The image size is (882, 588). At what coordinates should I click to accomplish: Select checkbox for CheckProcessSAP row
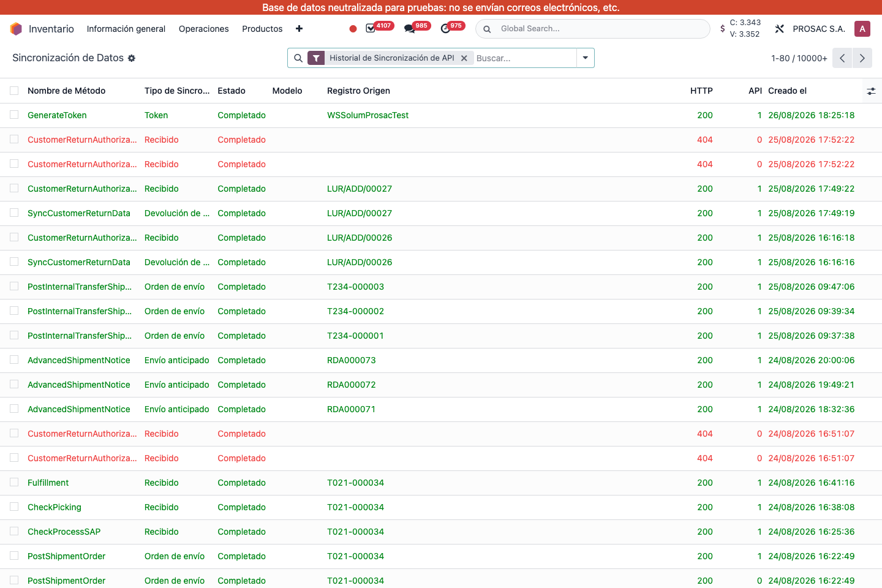click(14, 531)
